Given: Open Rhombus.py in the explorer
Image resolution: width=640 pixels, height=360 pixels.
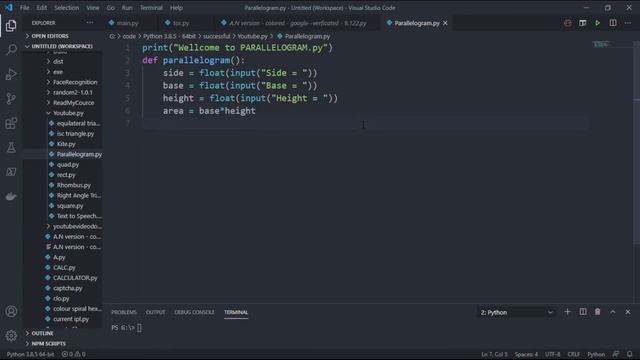Looking at the screenshot, I should pyautogui.click(x=73, y=185).
